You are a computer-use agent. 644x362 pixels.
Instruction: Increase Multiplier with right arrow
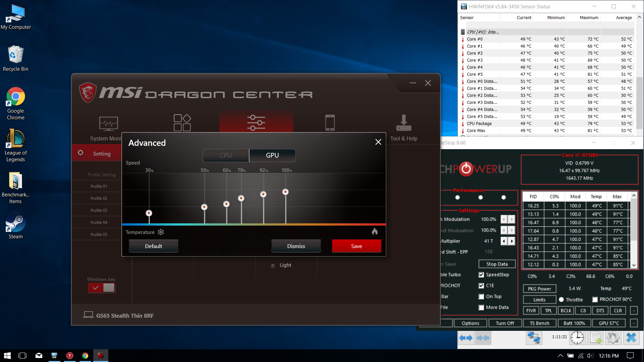[512, 241]
